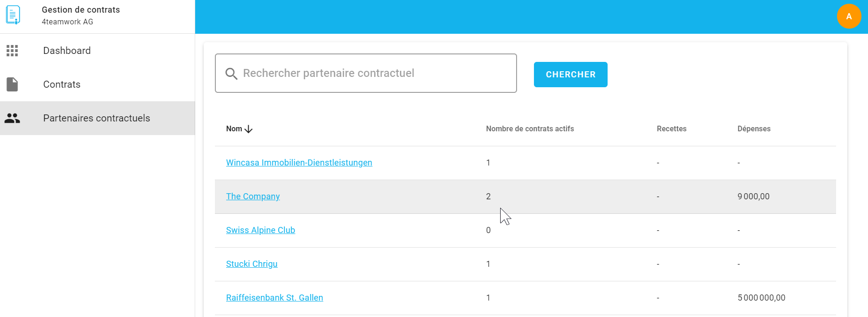Image resolution: width=868 pixels, height=317 pixels.
Task: Open the Wincasa Immobilien-Dienstleistungen link
Action: pyautogui.click(x=299, y=163)
